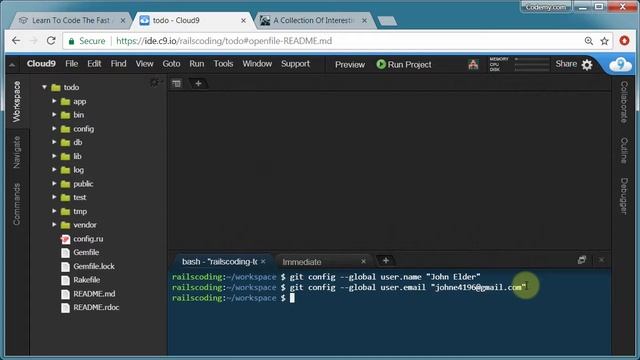Click the editor pane tab-list icon

[x=176, y=84]
